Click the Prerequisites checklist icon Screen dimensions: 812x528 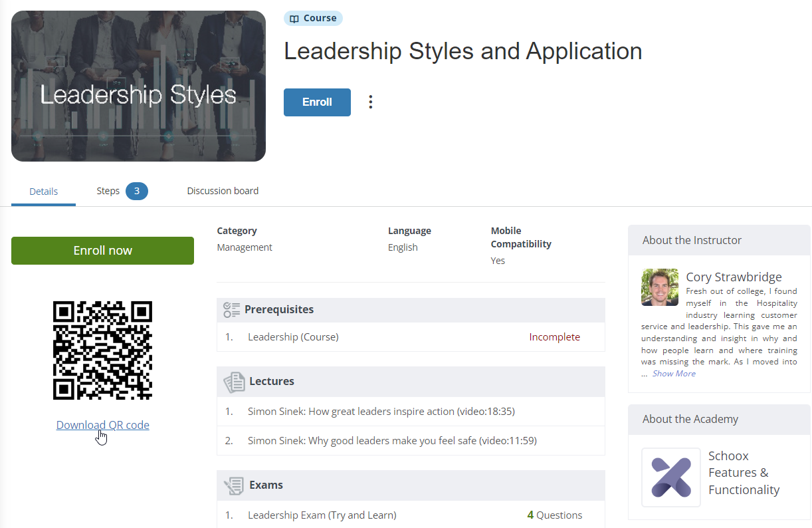234,309
